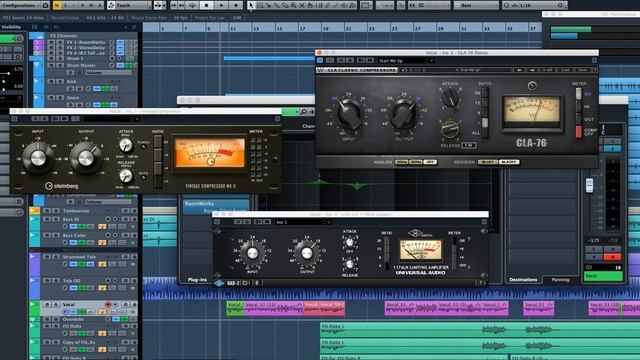The height and width of the screenshot is (360, 640).
Task: Click the UAD-2 diamond logo icon
Action: coord(219,283)
